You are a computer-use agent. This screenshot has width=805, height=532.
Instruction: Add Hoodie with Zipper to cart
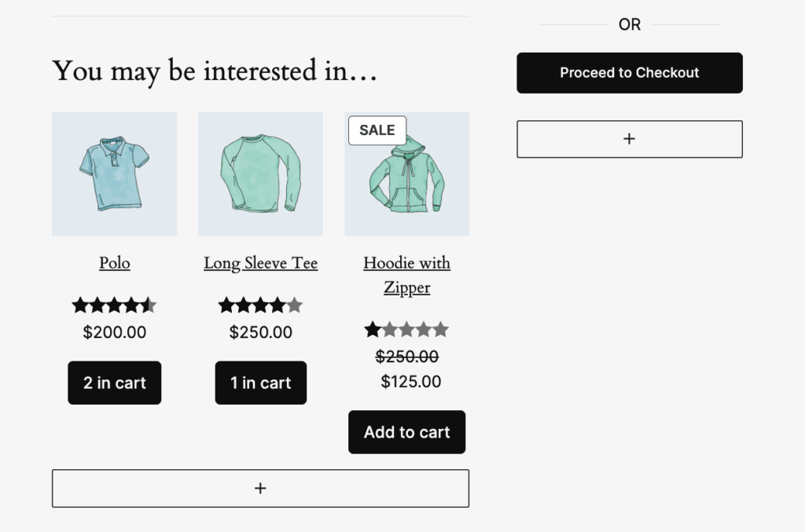[406, 432]
